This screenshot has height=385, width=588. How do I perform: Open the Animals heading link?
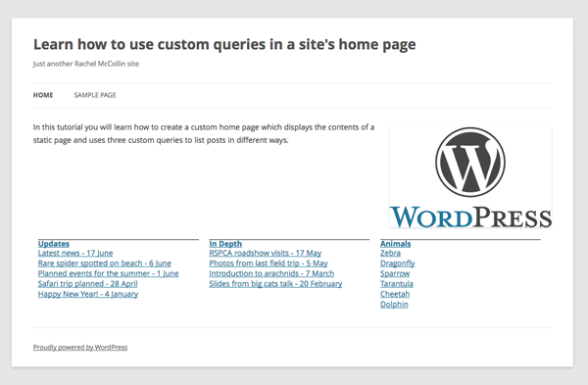coord(396,244)
